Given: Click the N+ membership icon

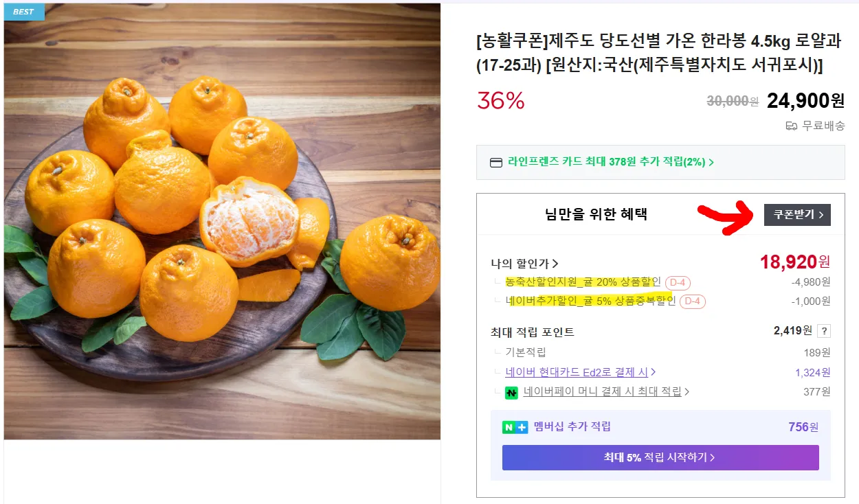Looking at the screenshot, I should (x=515, y=427).
